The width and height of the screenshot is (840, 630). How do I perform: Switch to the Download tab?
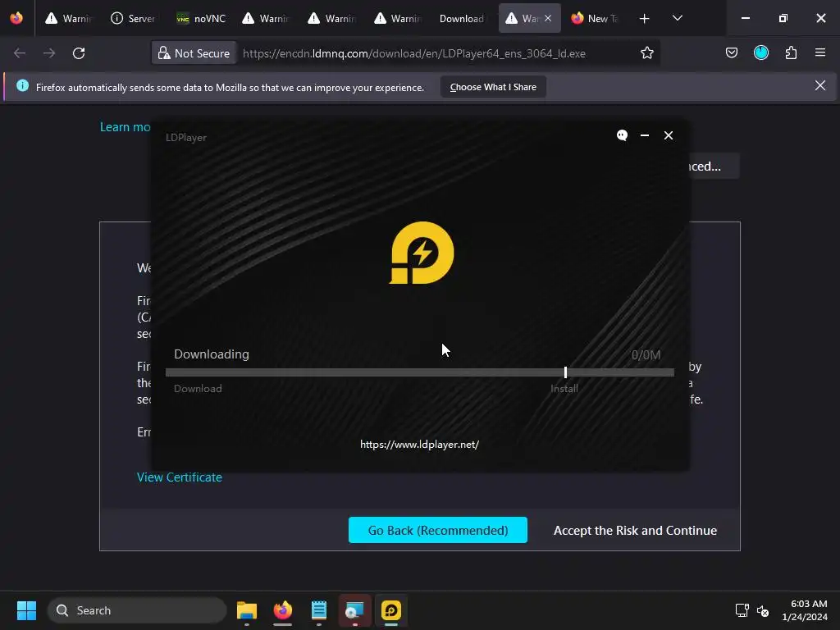(x=462, y=18)
